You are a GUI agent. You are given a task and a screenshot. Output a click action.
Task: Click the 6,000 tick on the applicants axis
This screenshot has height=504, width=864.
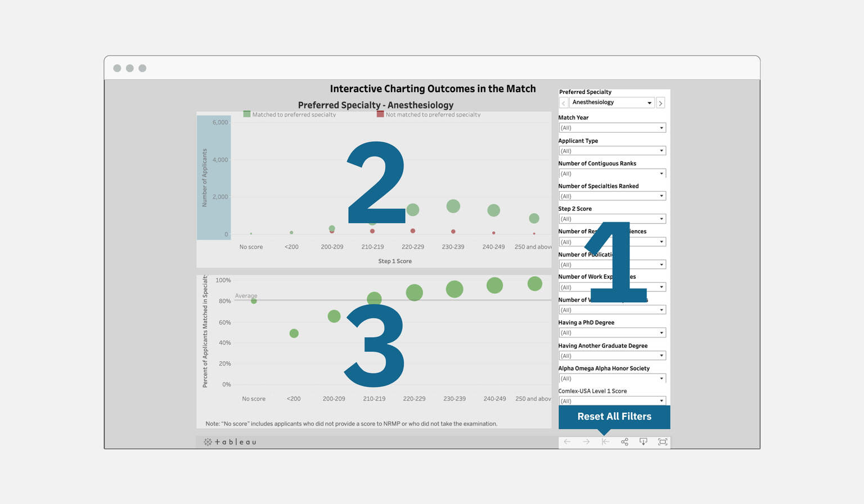(220, 122)
